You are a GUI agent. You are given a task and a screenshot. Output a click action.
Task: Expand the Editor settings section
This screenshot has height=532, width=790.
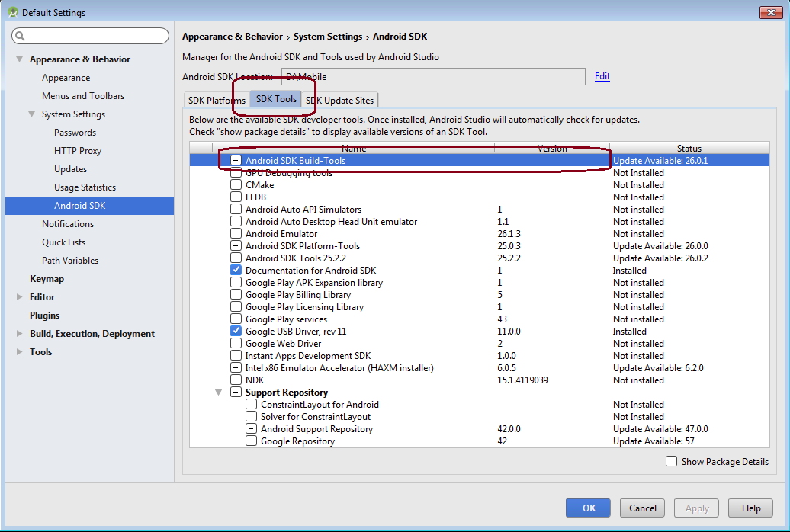(x=20, y=297)
